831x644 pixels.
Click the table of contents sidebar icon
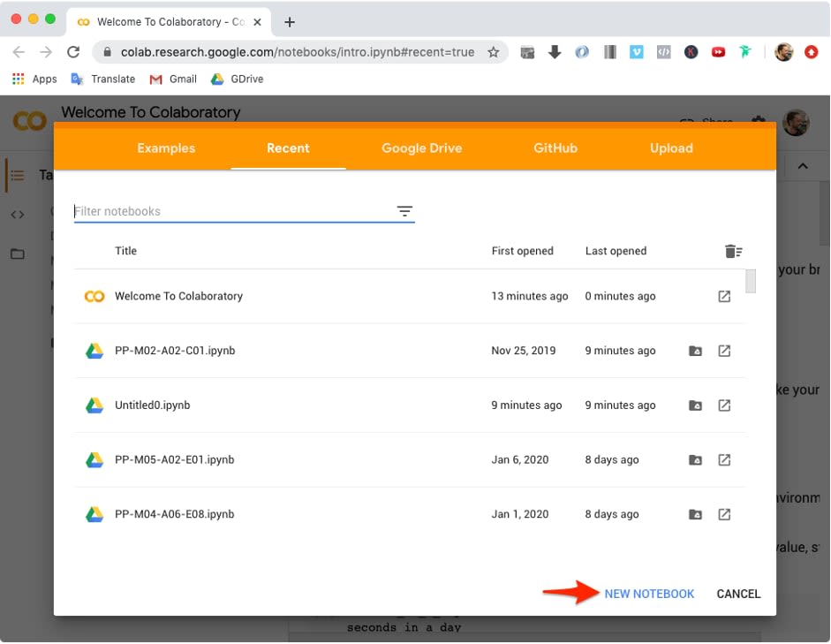click(x=18, y=175)
